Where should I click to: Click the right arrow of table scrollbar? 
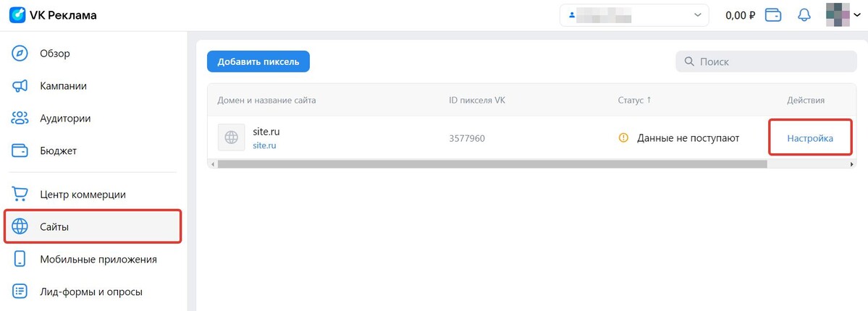click(852, 164)
